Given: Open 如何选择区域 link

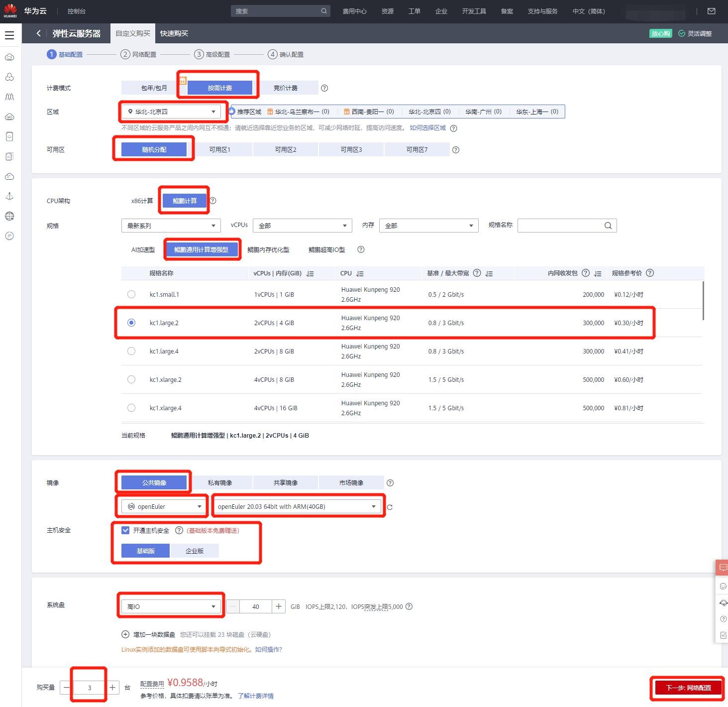Looking at the screenshot, I should pyautogui.click(x=428, y=128).
